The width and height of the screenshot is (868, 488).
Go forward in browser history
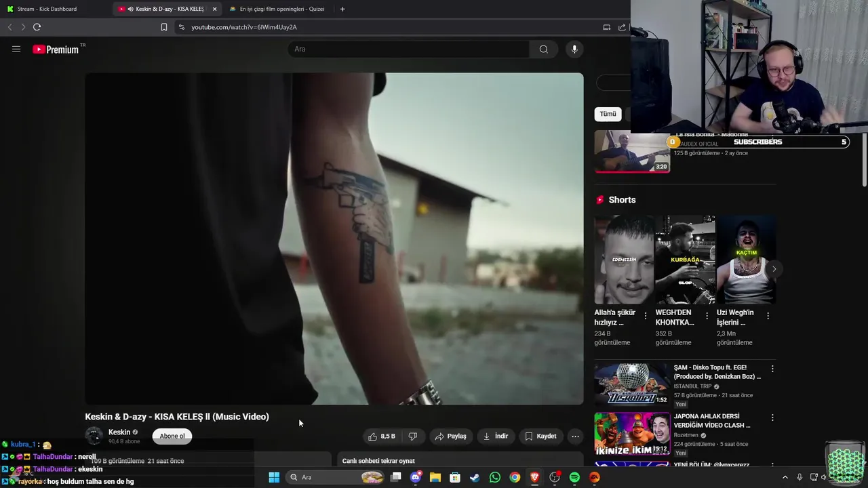23,27
